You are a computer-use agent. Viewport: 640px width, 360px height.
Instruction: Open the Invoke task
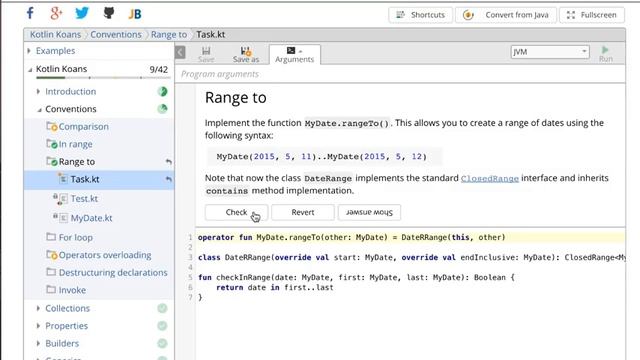click(x=72, y=290)
